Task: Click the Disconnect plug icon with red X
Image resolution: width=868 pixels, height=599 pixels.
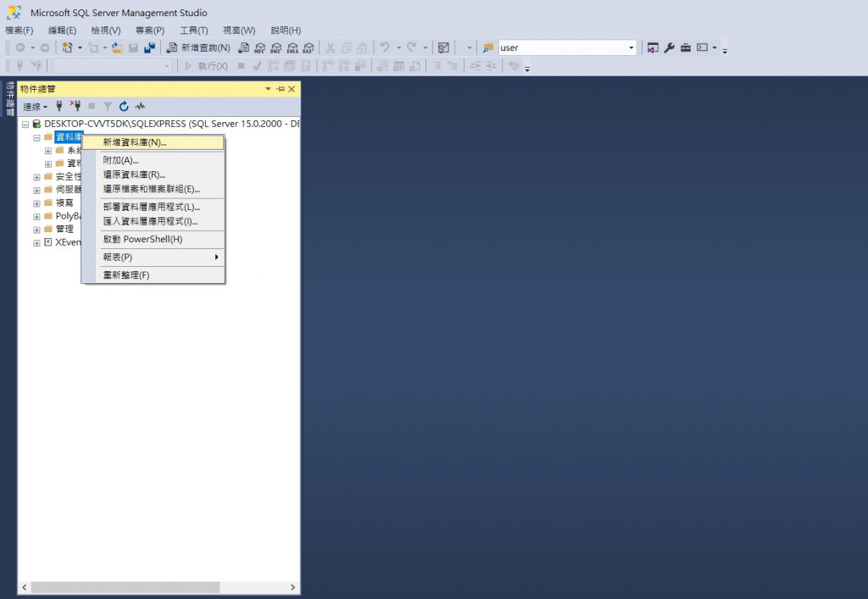Action: pos(75,106)
